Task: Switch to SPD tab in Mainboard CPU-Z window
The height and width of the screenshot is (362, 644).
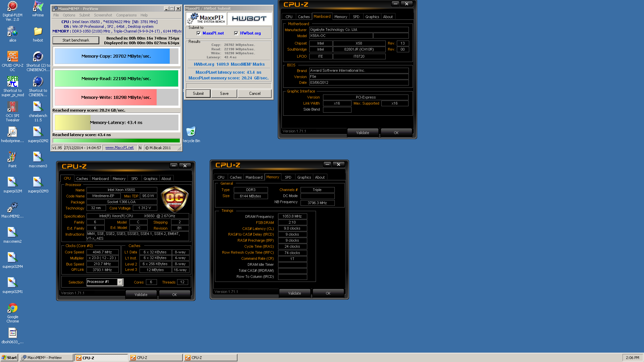Action: (x=356, y=17)
